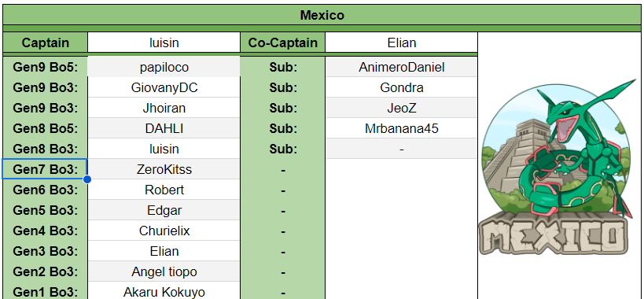Select the Gondra sub cell
Screen dimensions: 644x299
pyautogui.click(x=401, y=87)
